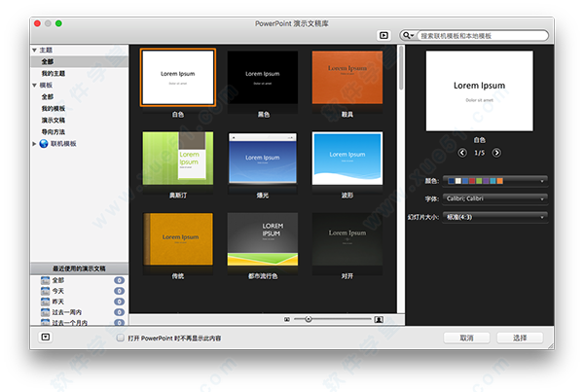Image resolution: width=584 pixels, height=392 pixels.
Task: Click the large thumbnails icon right of slider
Action: point(379,319)
